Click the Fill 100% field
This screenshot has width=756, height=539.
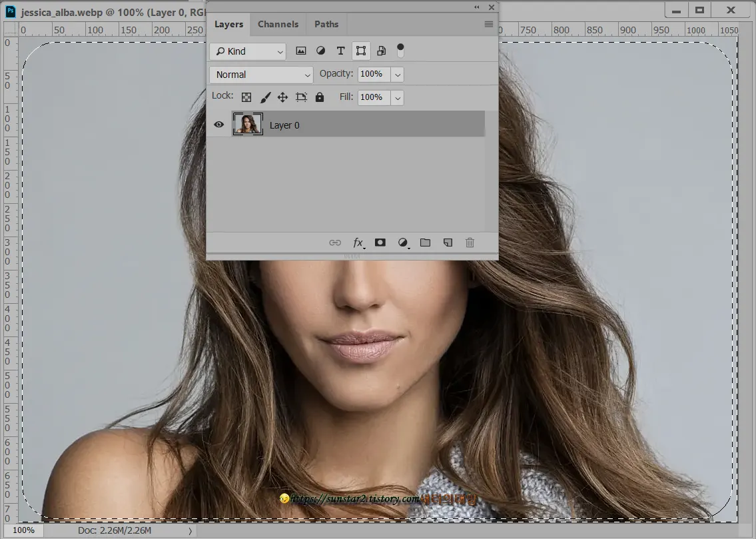pyautogui.click(x=374, y=97)
